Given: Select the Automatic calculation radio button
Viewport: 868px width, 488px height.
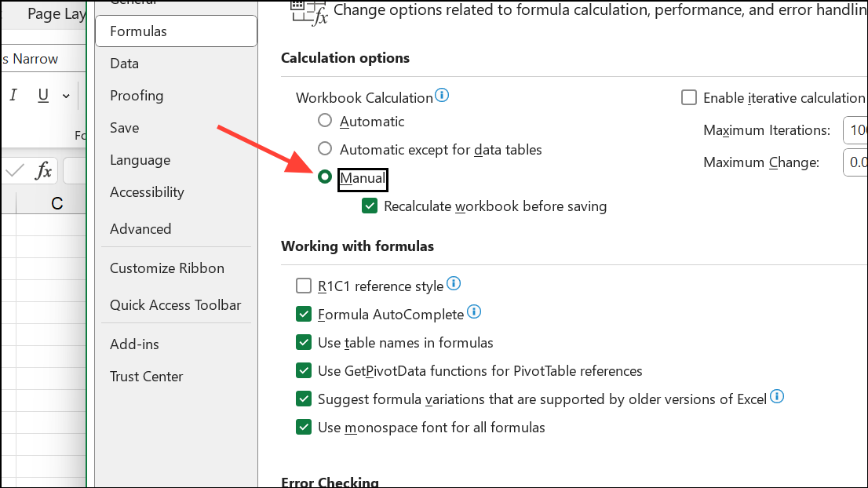Looking at the screenshot, I should click(325, 120).
